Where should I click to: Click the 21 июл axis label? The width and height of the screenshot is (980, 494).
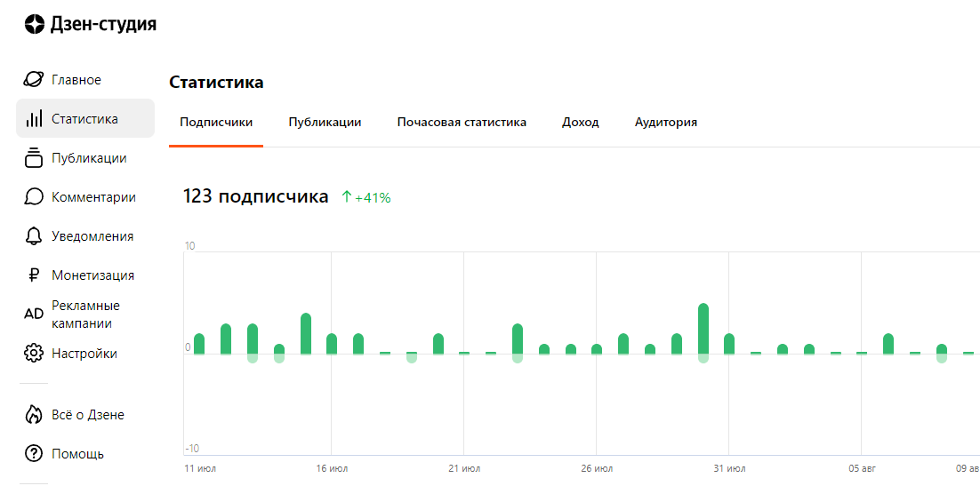point(465,468)
